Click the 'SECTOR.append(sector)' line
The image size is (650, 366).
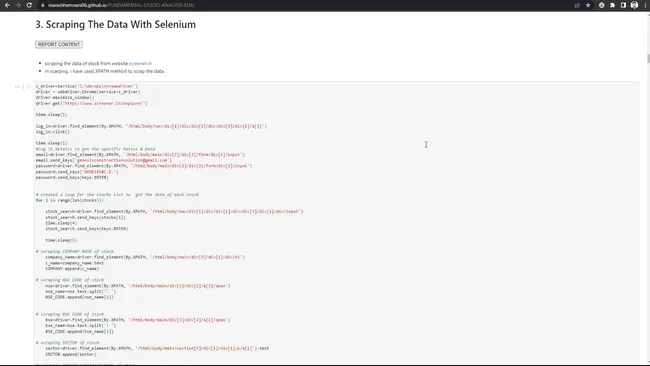tap(71, 354)
